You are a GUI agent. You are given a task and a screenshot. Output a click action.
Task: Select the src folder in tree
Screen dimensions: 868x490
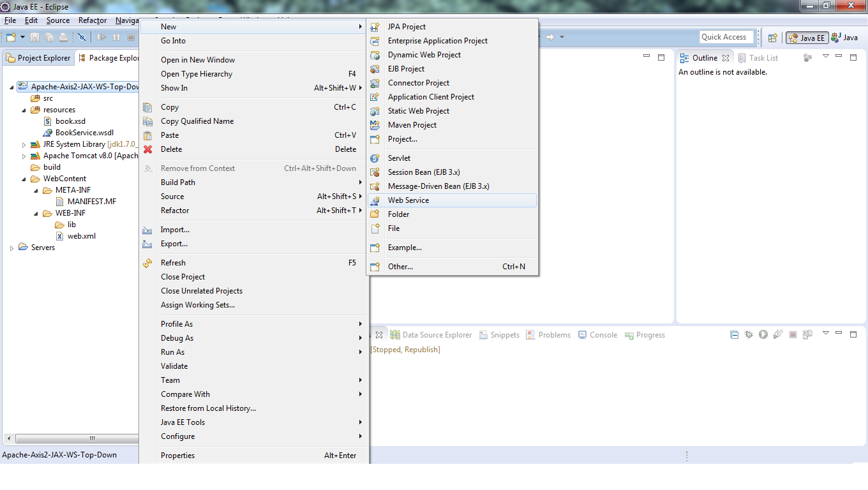click(x=42, y=98)
